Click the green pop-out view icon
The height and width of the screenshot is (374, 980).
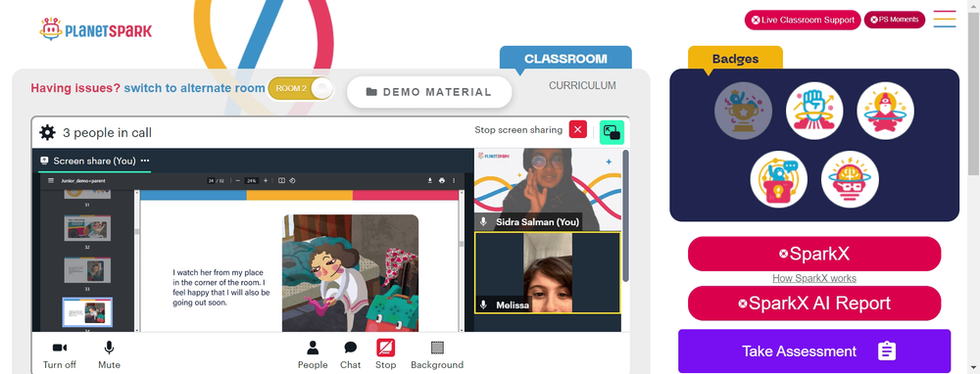click(x=612, y=132)
